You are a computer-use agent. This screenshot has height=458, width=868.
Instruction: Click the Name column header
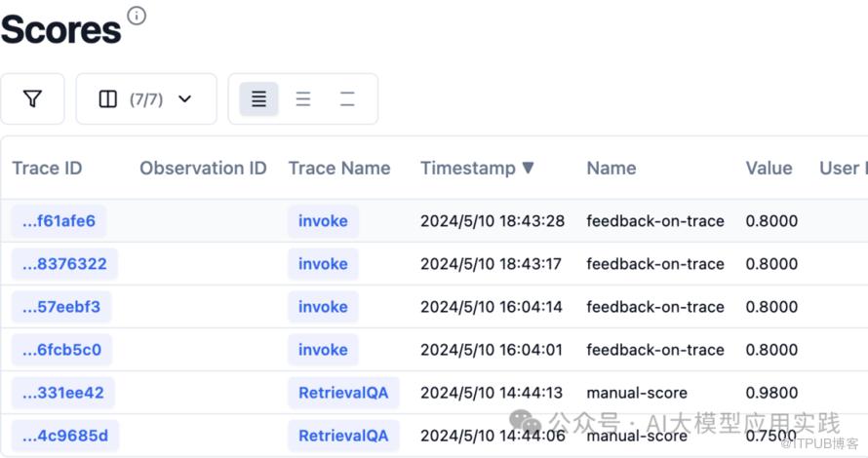(611, 169)
